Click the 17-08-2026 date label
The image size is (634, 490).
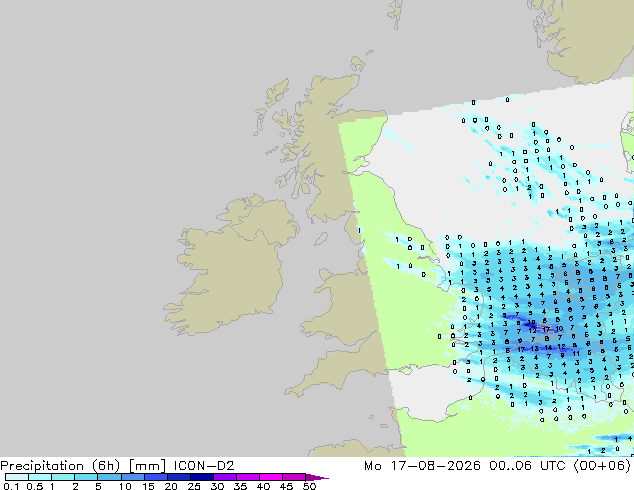435,466
